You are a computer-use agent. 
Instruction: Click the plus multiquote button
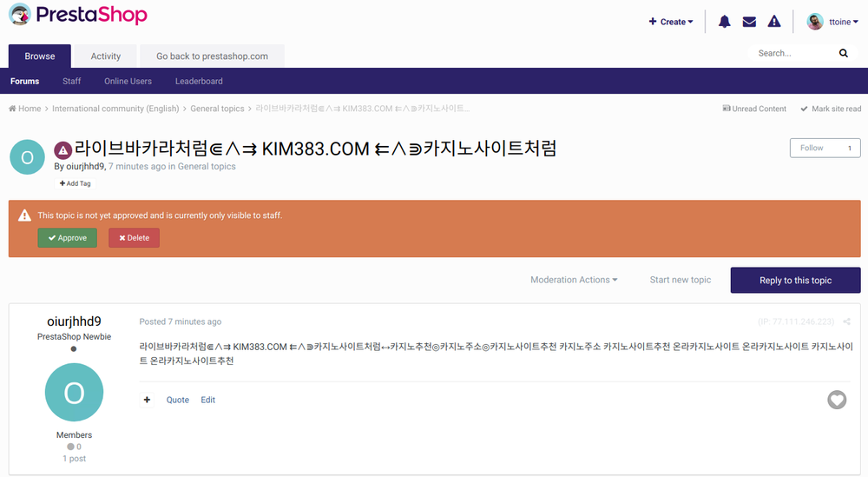pos(147,400)
